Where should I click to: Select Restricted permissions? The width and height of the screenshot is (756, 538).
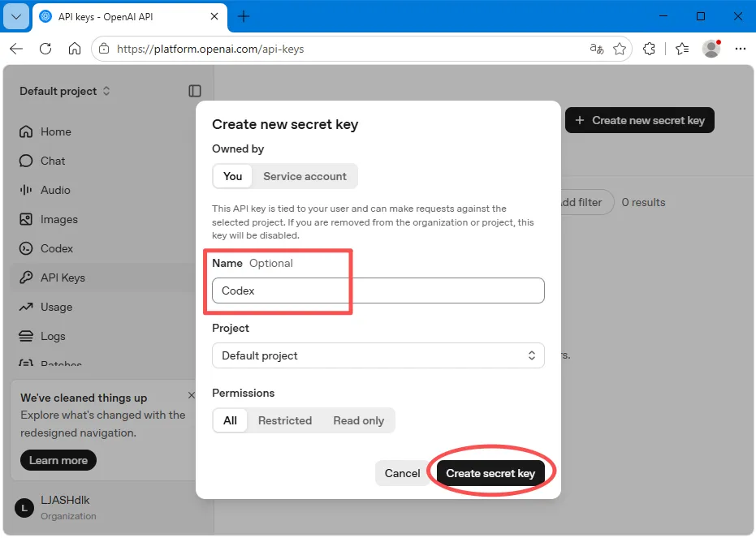285,420
